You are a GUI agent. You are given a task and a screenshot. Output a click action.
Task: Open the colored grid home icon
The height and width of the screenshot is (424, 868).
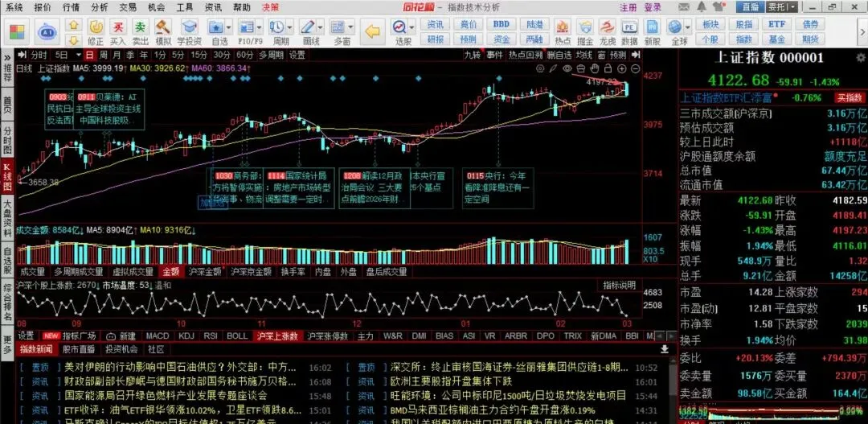pos(18,31)
